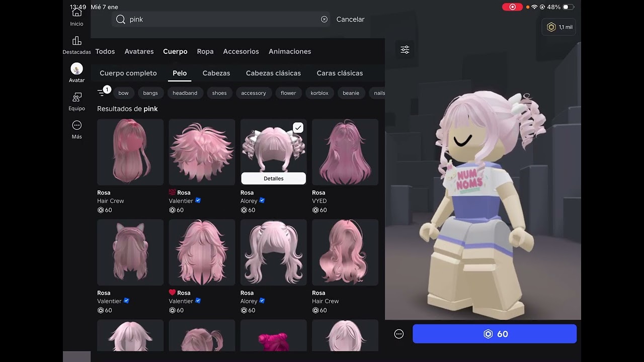Apply the flower suggestion chip
This screenshot has height=362, width=644.
click(x=288, y=93)
